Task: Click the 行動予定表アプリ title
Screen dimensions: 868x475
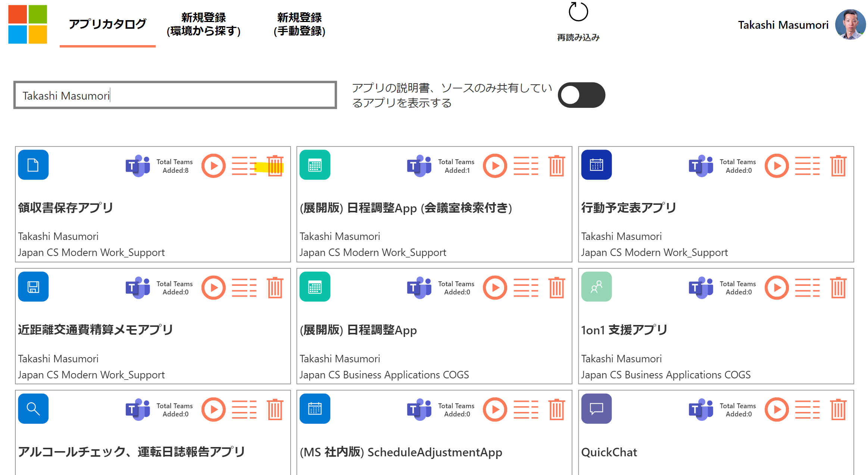Action: click(628, 207)
